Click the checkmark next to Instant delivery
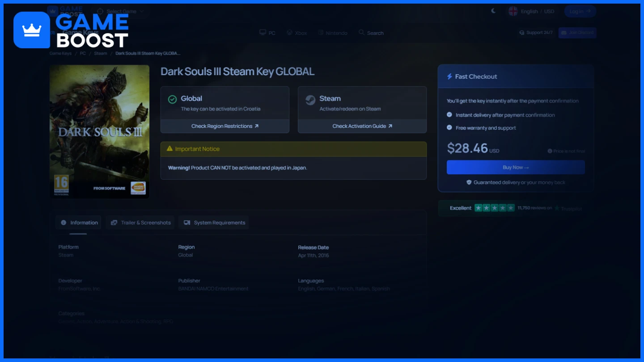This screenshot has height=362, width=644. coord(449,115)
